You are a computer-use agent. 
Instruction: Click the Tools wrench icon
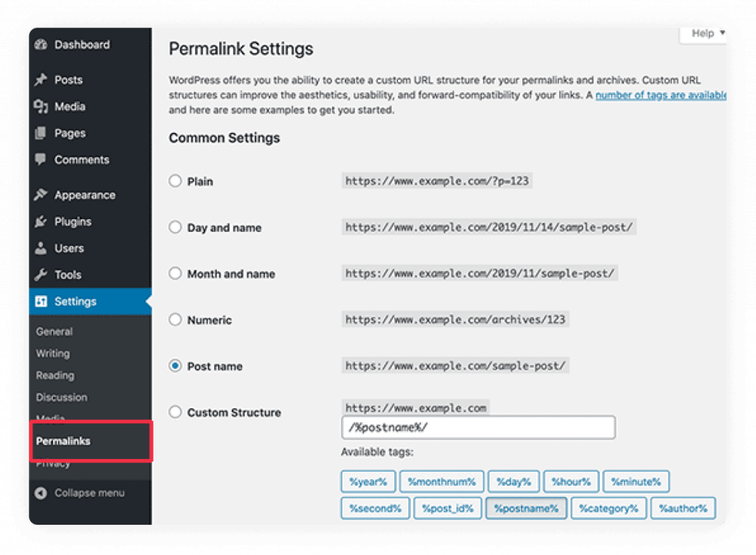[x=41, y=275]
